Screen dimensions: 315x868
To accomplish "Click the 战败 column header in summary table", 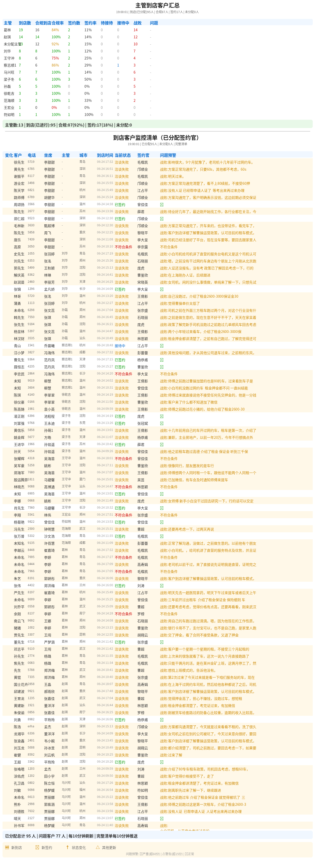I will (x=137, y=23).
